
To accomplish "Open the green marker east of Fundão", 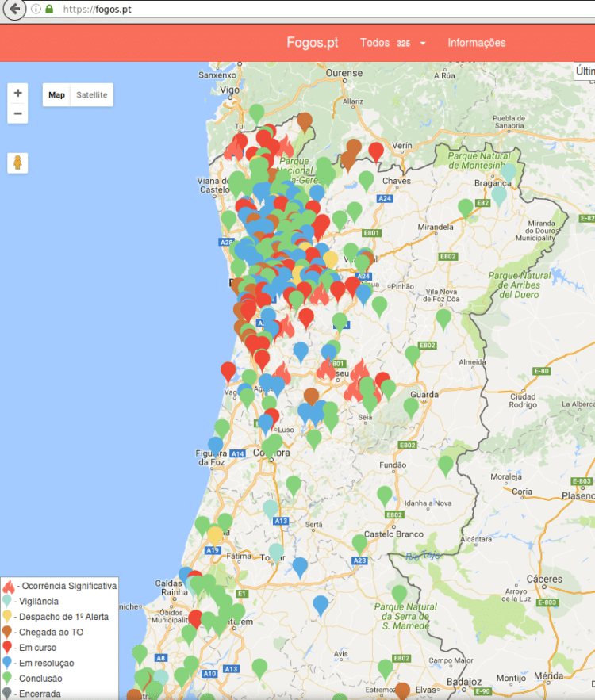I will (x=445, y=465).
